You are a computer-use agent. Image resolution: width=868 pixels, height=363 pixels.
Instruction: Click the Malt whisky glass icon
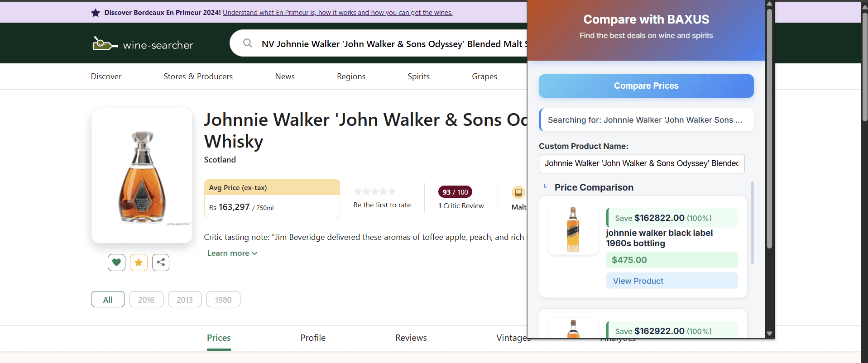coord(518,192)
